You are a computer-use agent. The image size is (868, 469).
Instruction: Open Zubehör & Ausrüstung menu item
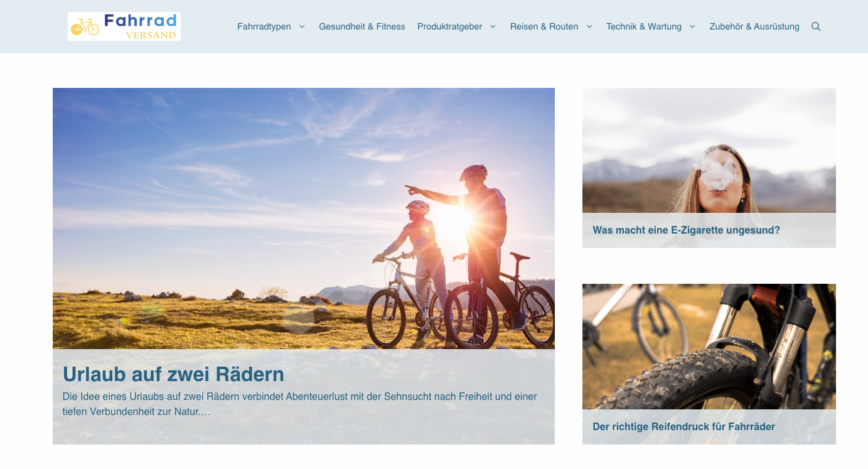coord(754,26)
